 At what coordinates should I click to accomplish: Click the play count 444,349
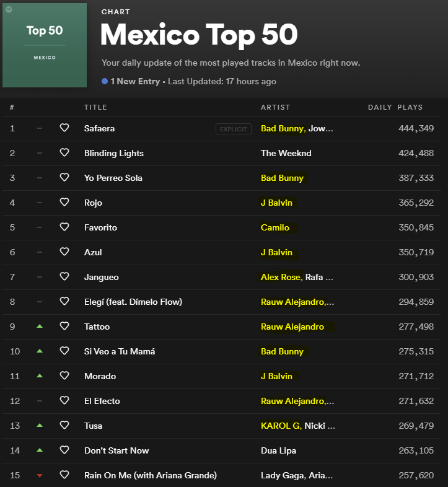point(416,128)
